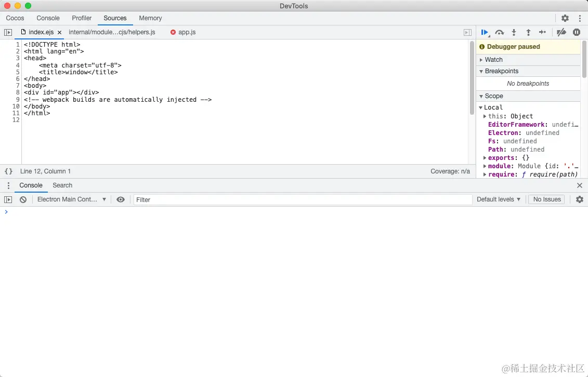588x377 pixels.
Task: Switch to the top Console tab
Action: (x=48, y=18)
